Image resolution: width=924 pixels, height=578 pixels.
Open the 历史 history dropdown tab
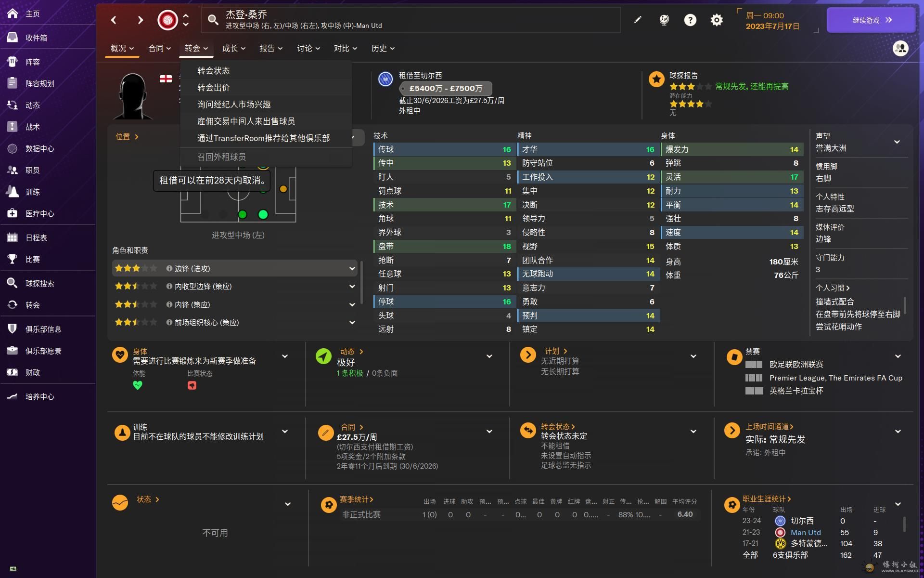(383, 48)
